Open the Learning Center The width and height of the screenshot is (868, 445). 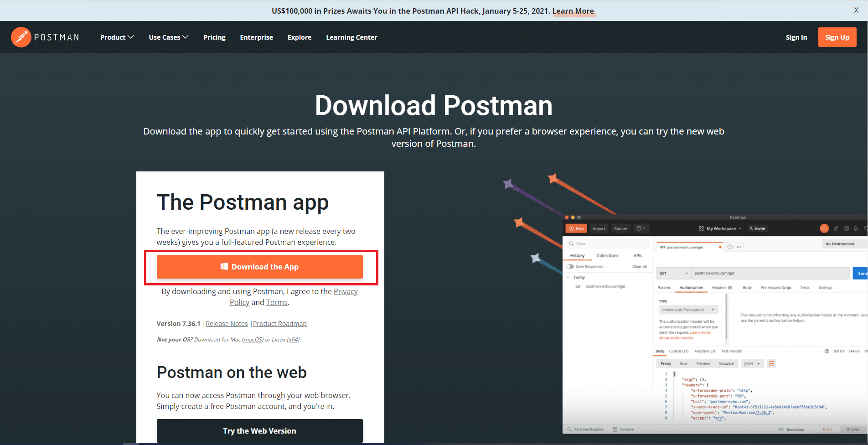[351, 37]
